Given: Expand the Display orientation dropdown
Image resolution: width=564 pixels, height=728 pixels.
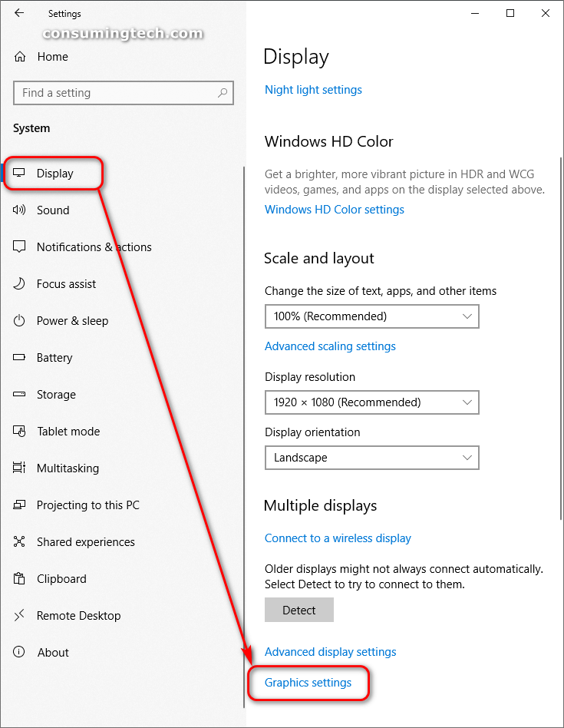Looking at the screenshot, I should tap(372, 458).
